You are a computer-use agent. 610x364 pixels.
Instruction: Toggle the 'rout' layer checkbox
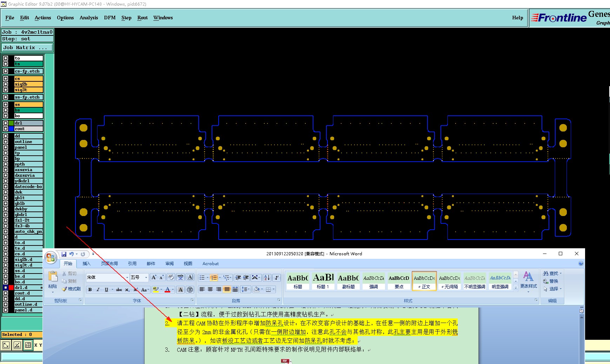click(x=6, y=129)
